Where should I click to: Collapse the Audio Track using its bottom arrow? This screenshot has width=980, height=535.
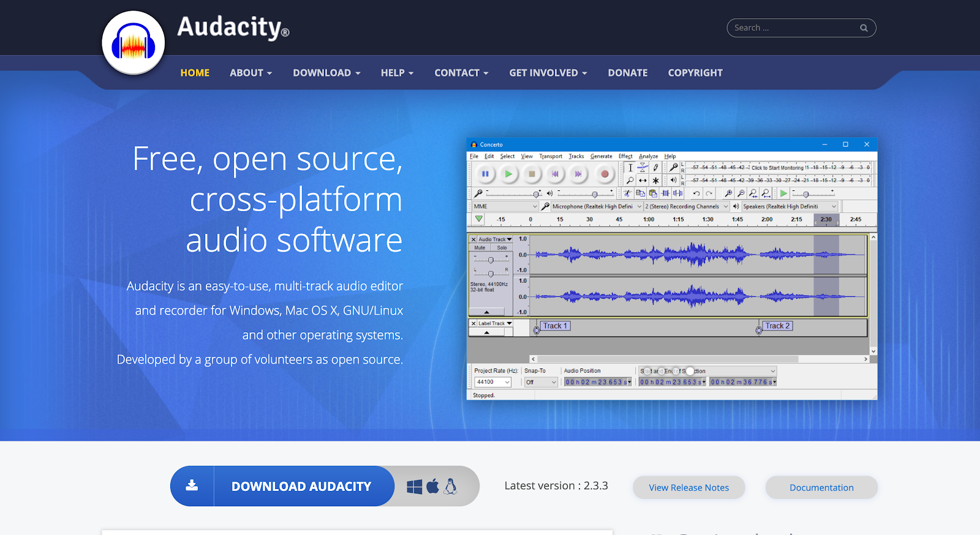click(x=487, y=312)
